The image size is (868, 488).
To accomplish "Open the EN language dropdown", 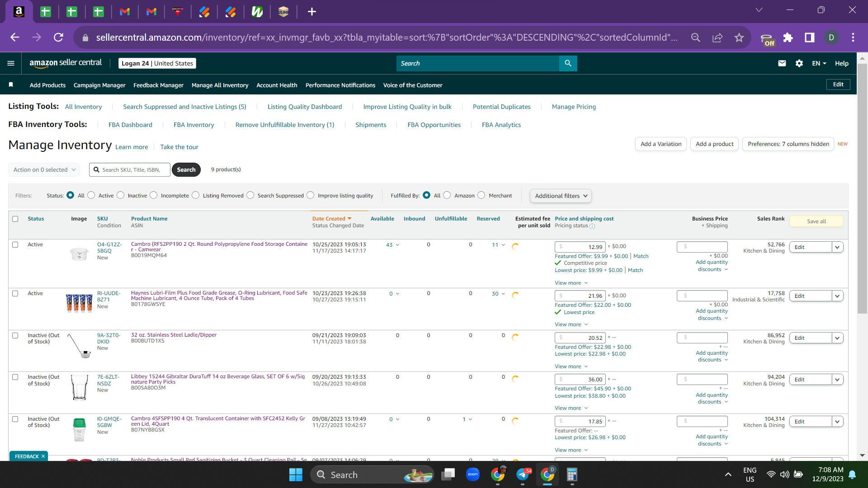I will pyautogui.click(x=819, y=63).
